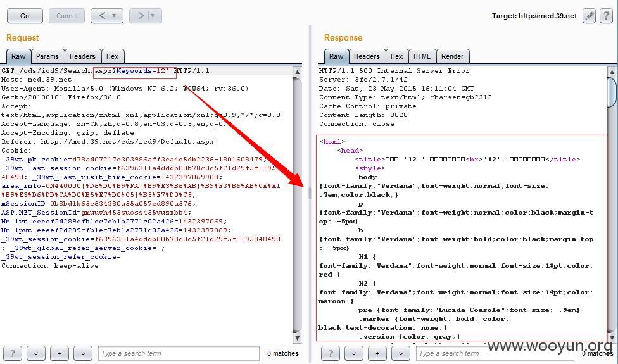Open response search help question icon
This screenshot has height=364, width=618.
point(331,353)
